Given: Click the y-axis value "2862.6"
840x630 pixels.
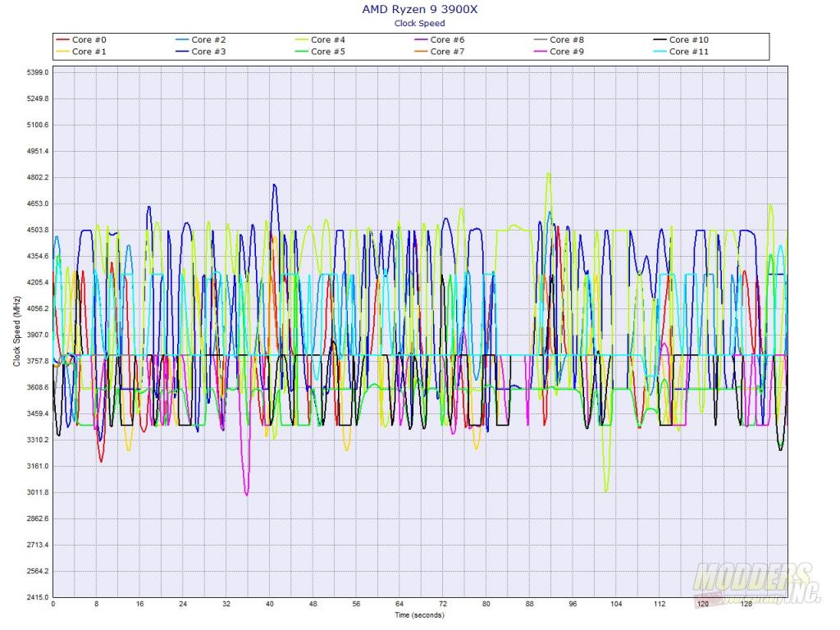Looking at the screenshot, I should click(38, 518).
